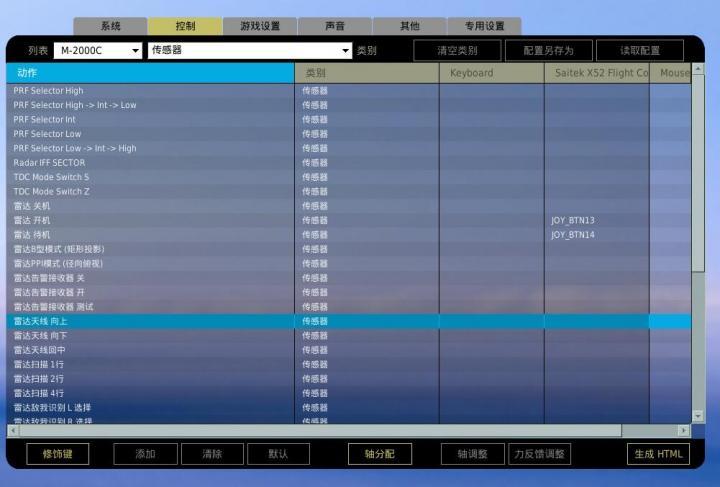
Task: Go to the 声音 tab
Action: pos(335,26)
